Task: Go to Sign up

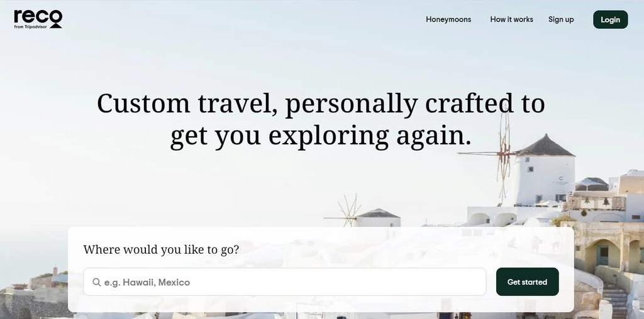Action: point(561,19)
